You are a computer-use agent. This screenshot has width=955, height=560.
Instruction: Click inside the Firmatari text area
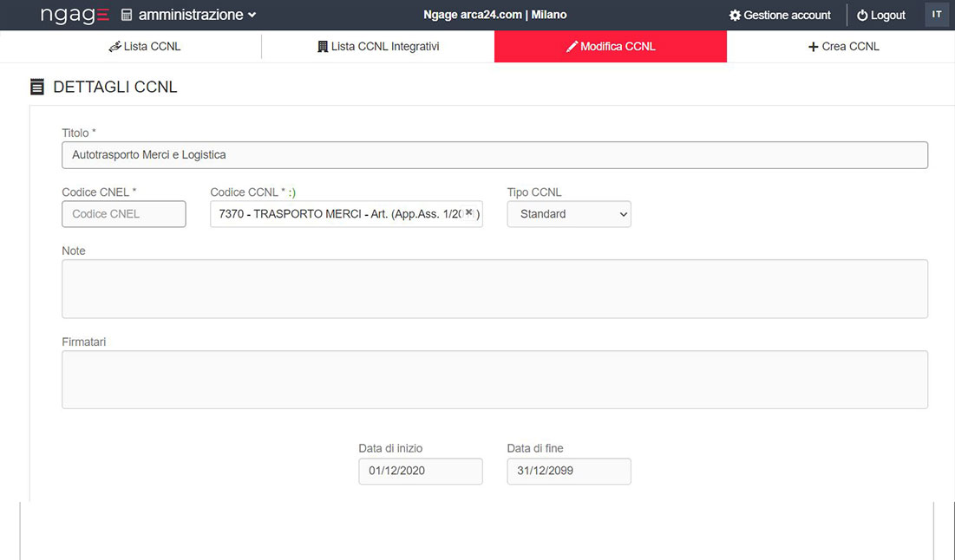[494, 380]
